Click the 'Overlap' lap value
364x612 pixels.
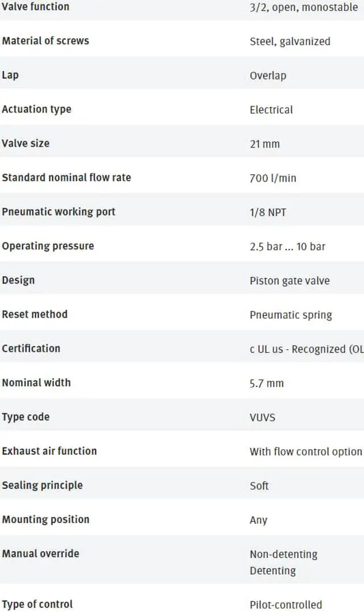click(268, 76)
